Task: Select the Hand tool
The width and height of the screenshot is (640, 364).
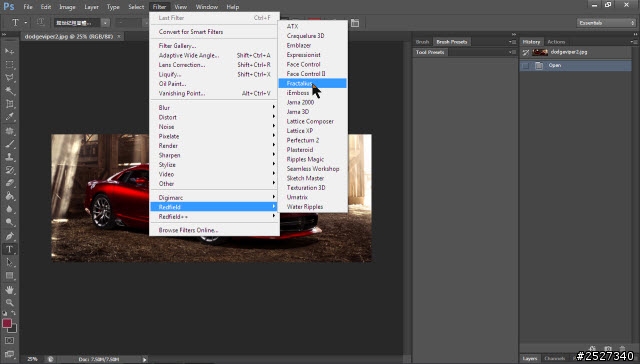Action: (x=9, y=290)
